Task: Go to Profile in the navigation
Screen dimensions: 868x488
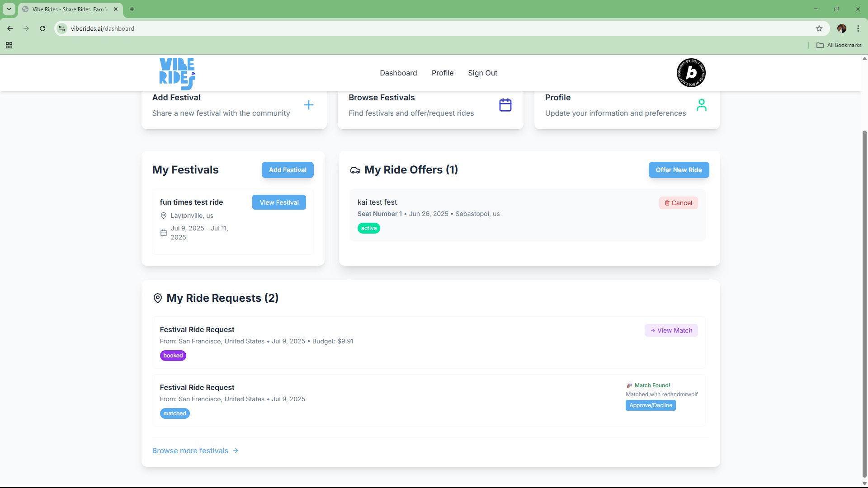Action: (442, 73)
